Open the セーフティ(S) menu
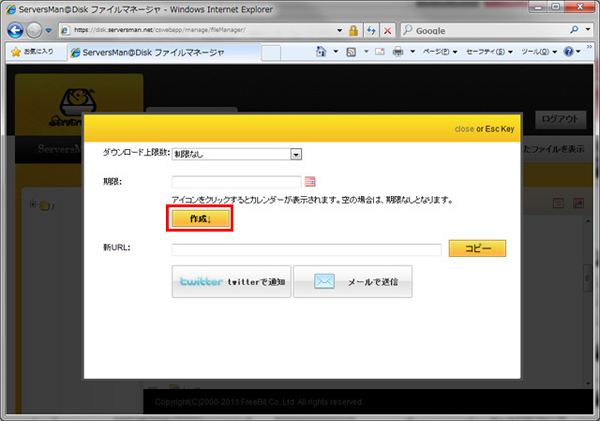 (x=489, y=52)
